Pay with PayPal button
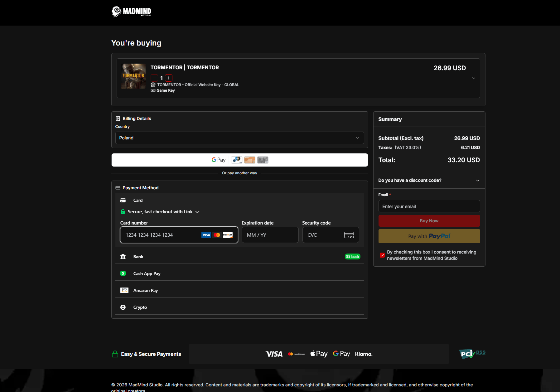 coord(429,236)
